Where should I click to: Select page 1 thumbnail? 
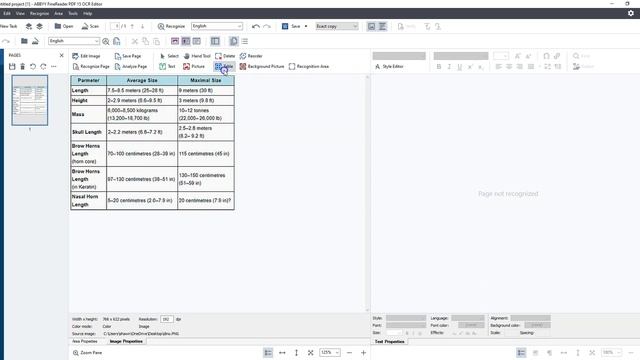coord(30,100)
